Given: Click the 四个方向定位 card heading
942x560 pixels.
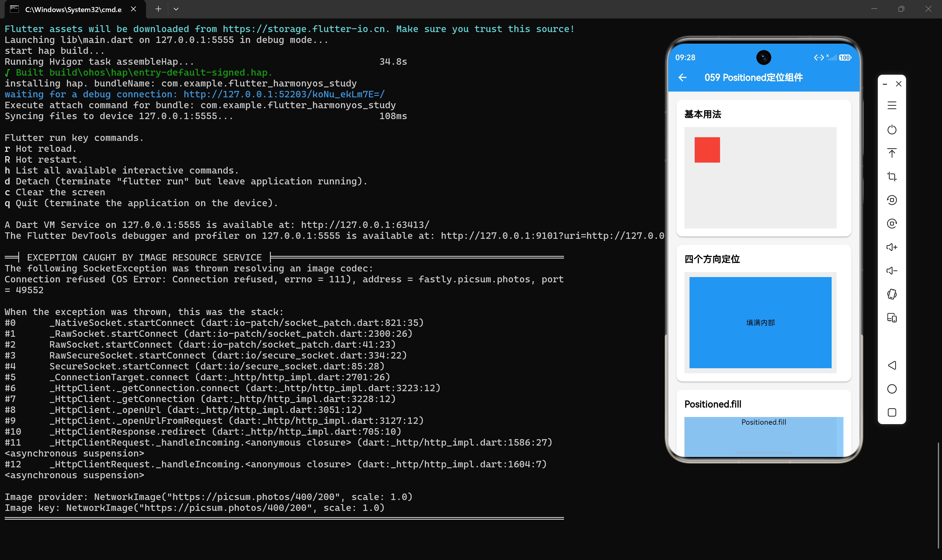Looking at the screenshot, I should (x=712, y=259).
